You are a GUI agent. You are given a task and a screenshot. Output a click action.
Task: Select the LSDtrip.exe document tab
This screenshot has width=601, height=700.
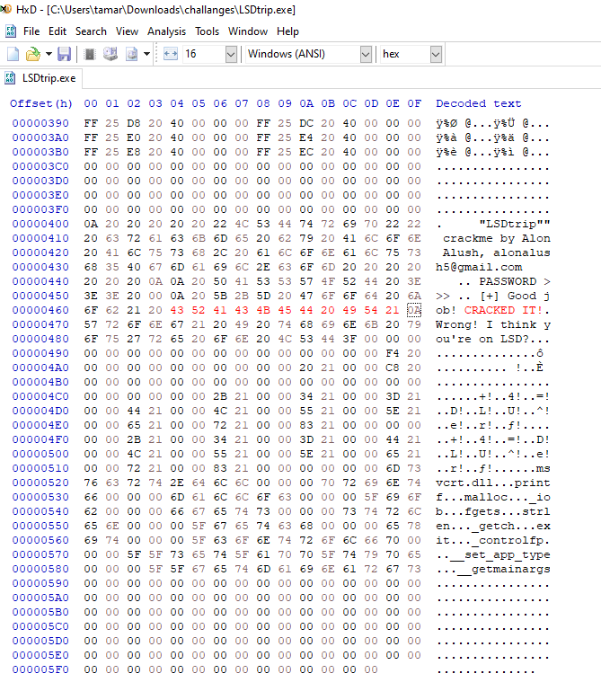coord(41,78)
